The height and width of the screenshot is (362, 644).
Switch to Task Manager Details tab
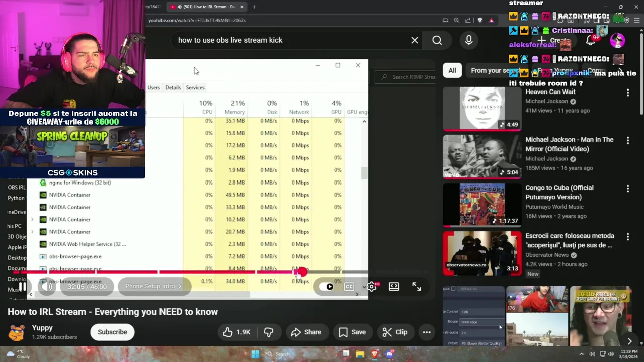click(173, 87)
